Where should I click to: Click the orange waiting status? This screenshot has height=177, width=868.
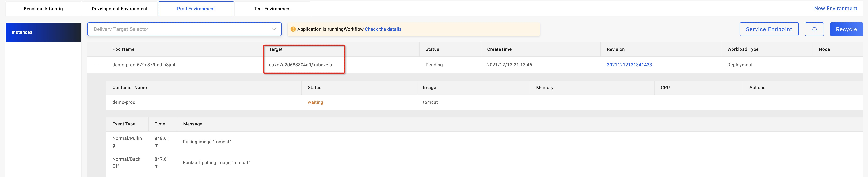coord(315,103)
